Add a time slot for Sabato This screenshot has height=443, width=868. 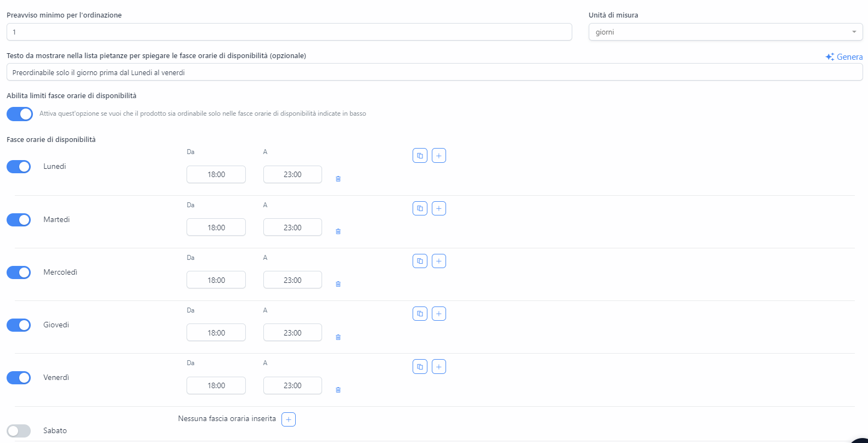(x=289, y=419)
